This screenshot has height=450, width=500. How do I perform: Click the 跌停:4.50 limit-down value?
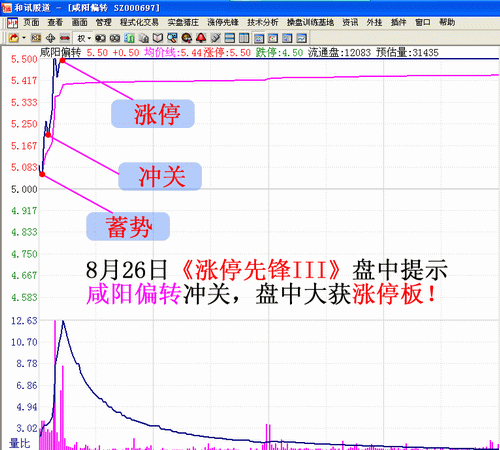[280, 52]
